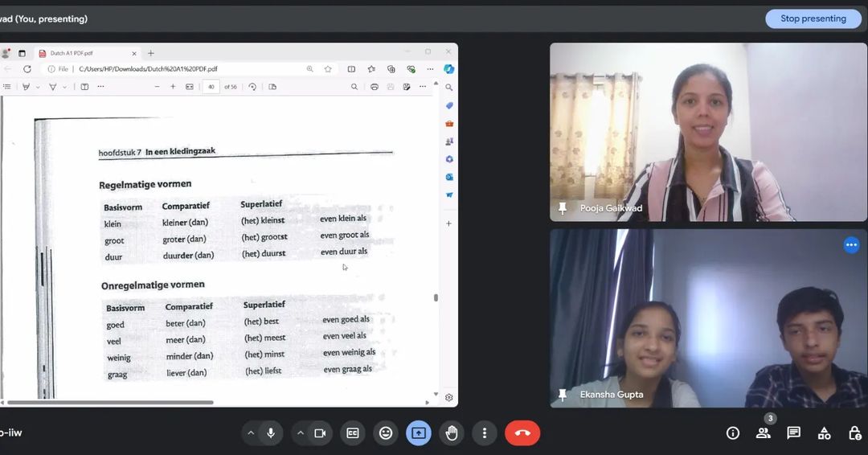This screenshot has width=868, height=455.
Task: Mute the microphone in the call bar
Action: coord(271,432)
